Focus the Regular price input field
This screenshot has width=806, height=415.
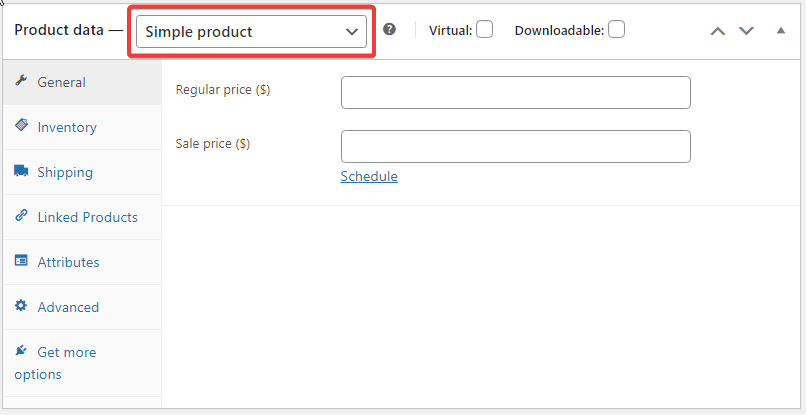tap(516, 93)
